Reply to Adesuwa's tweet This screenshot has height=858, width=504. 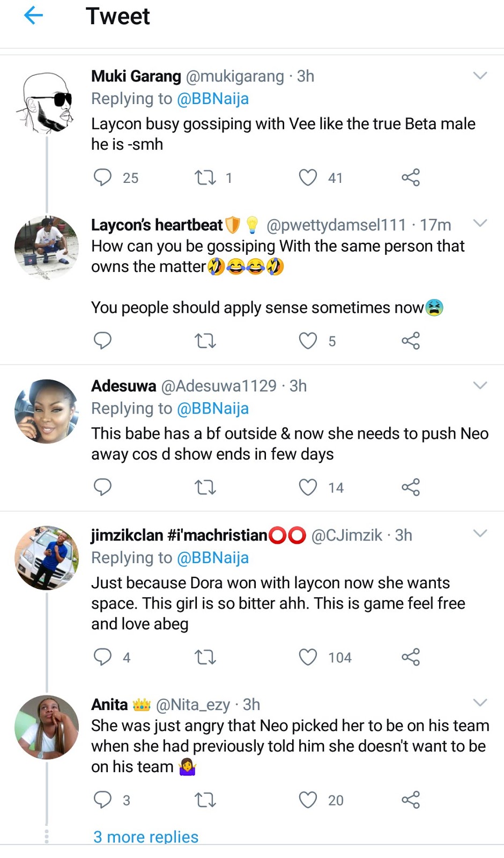click(102, 487)
